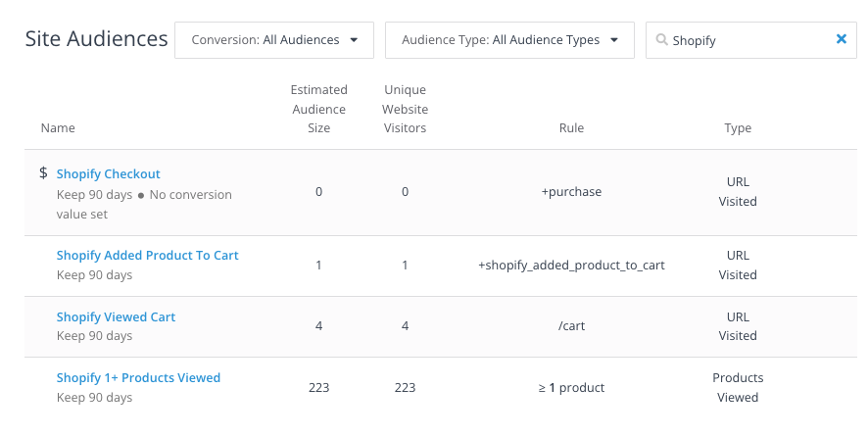This screenshot has width=868, height=436.
Task: Clear the Shopify search with the X icon
Action: click(841, 40)
